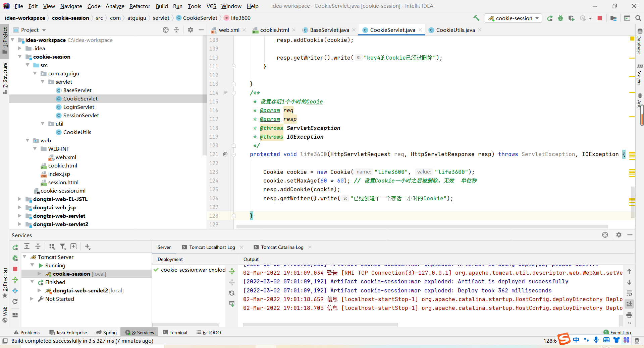Image resolution: width=644 pixels, height=348 pixels.
Task: Expand the dongtai-web-jsp module node
Action: 19,207
